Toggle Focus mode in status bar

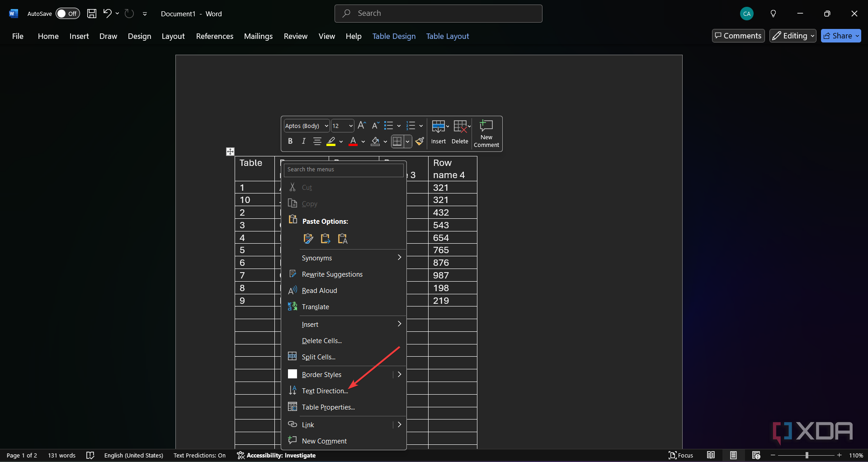click(x=681, y=455)
